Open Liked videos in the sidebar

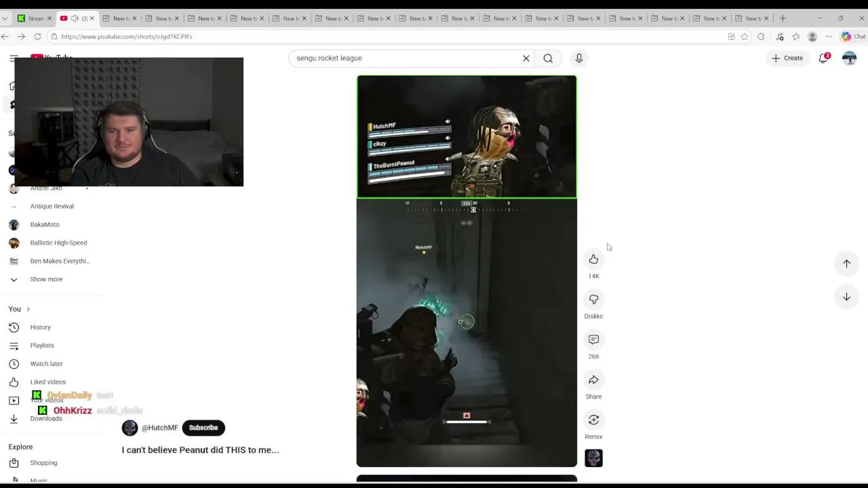tap(47, 382)
